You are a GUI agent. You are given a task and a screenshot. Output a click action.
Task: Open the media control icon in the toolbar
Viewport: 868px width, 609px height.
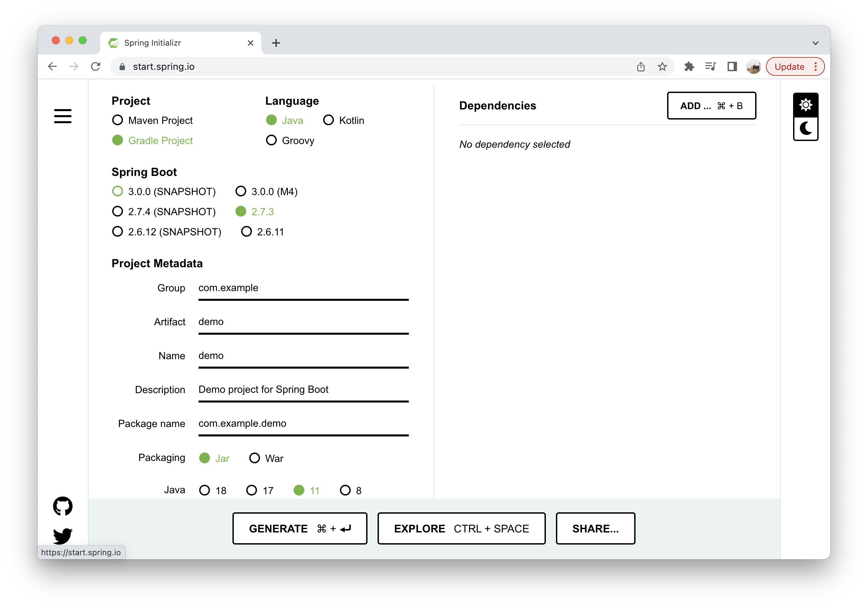click(x=710, y=67)
